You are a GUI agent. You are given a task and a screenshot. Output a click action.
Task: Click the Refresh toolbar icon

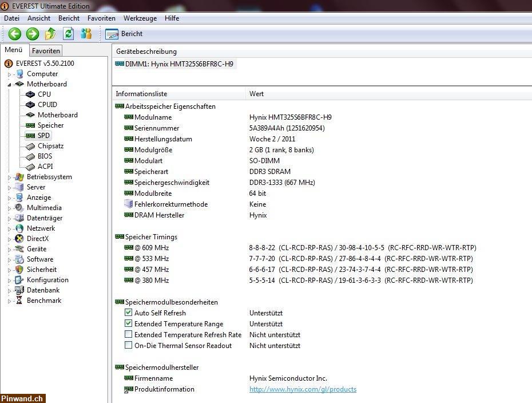click(x=69, y=34)
